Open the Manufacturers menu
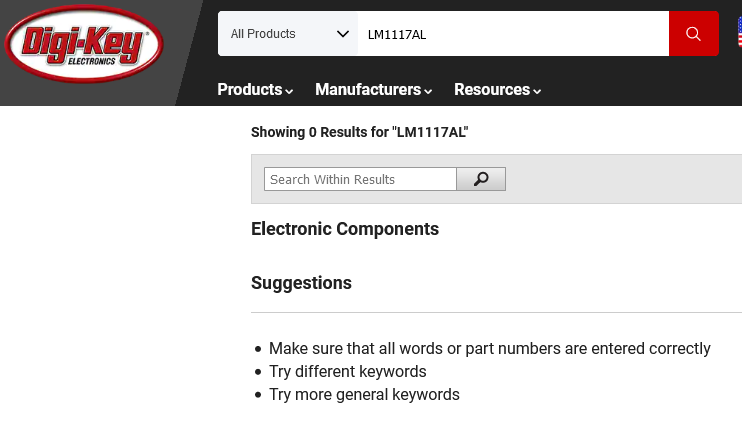 click(x=373, y=89)
